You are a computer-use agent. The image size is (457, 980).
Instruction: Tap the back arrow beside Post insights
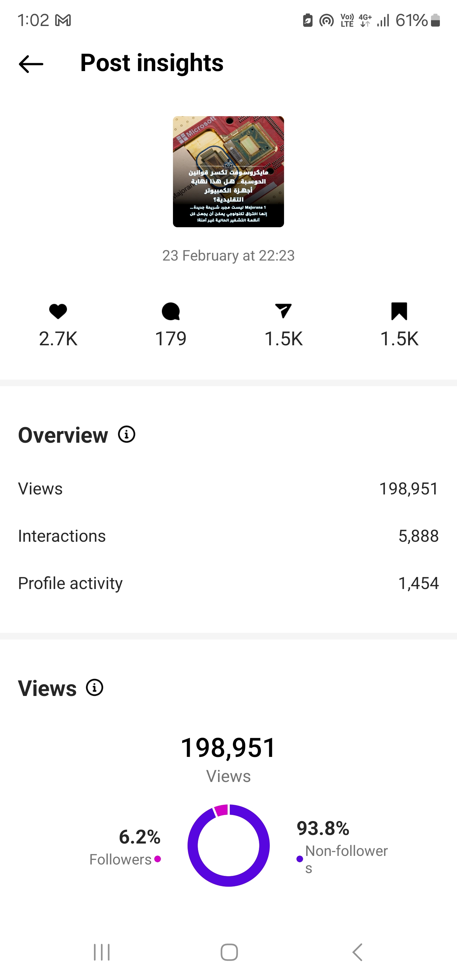(x=31, y=64)
